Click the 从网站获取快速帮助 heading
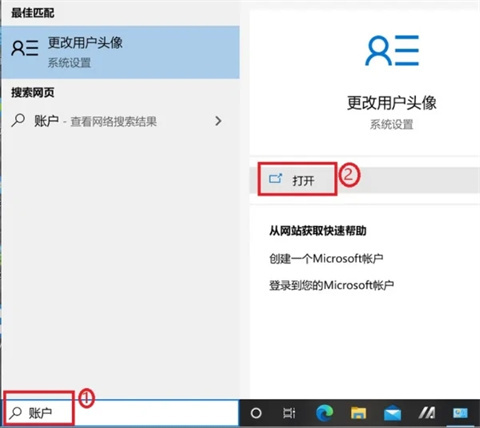480x428 pixels. pos(318,231)
